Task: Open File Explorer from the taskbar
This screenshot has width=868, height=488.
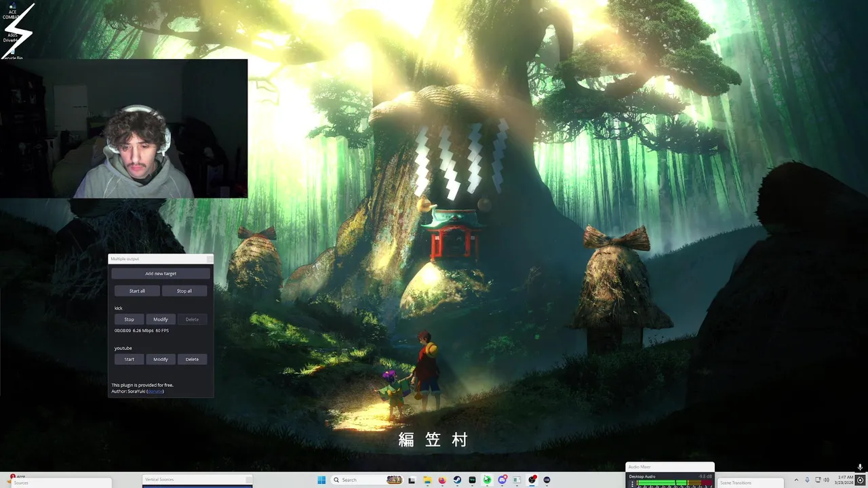Action: [x=427, y=480]
